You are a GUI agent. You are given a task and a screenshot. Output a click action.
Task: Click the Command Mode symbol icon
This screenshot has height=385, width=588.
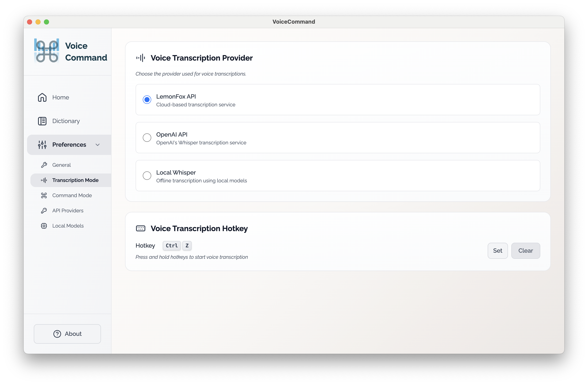(x=44, y=195)
